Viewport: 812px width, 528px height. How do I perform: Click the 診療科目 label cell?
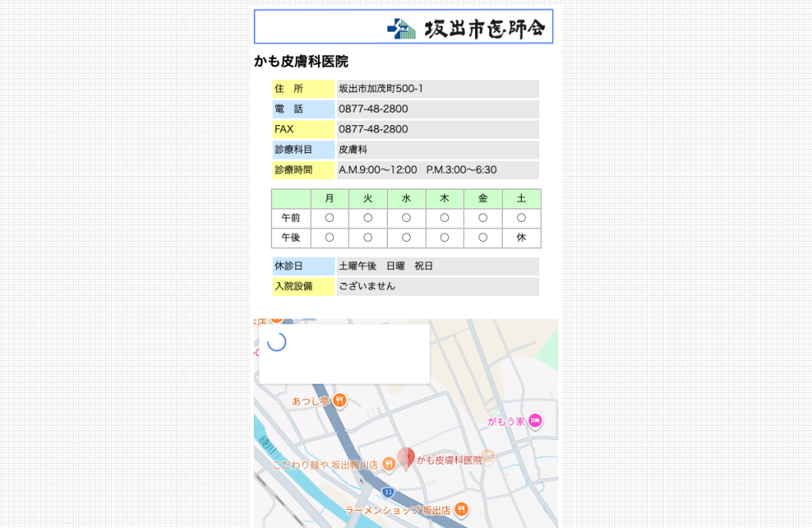304,150
